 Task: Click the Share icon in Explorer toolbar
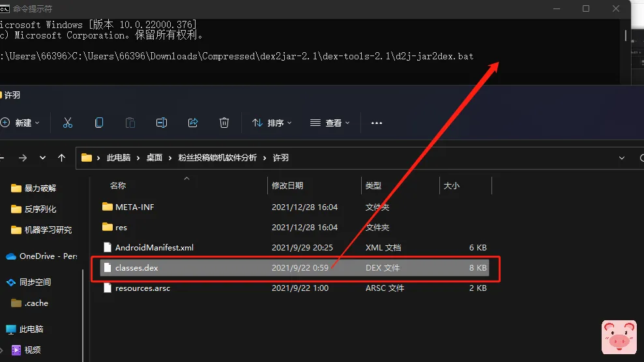(x=193, y=123)
